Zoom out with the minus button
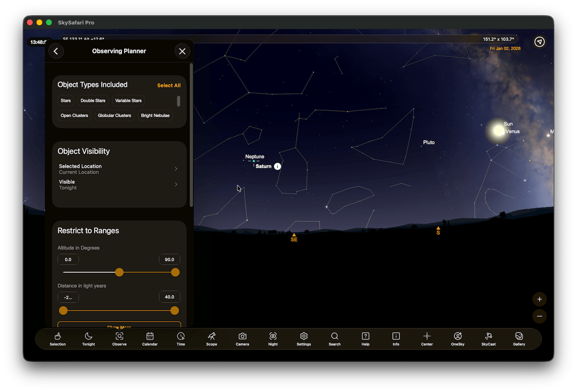The image size is (577, 392). [x=539, y=316]
